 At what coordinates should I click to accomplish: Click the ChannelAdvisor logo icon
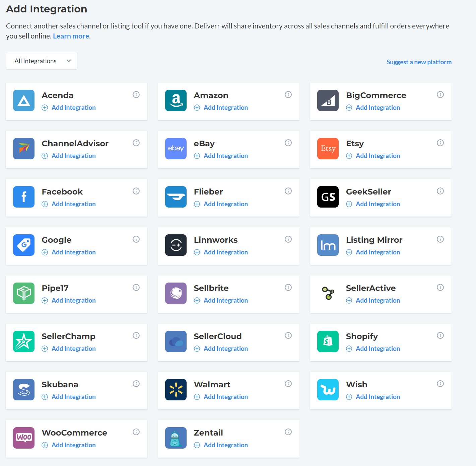[24, 149]
